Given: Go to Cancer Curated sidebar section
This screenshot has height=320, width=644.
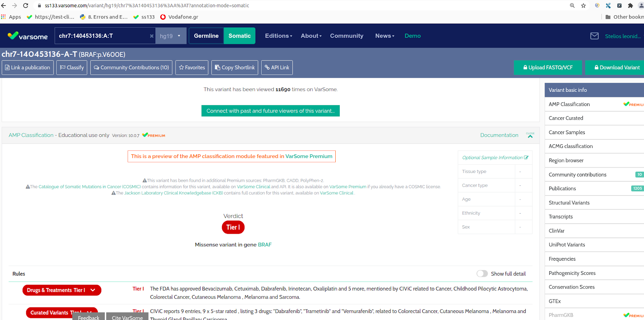Looking at the screenshot, I should pos(594,118).
